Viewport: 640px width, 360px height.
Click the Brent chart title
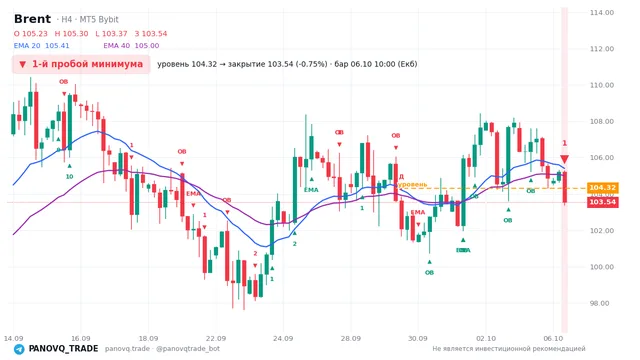pos(32,19)
